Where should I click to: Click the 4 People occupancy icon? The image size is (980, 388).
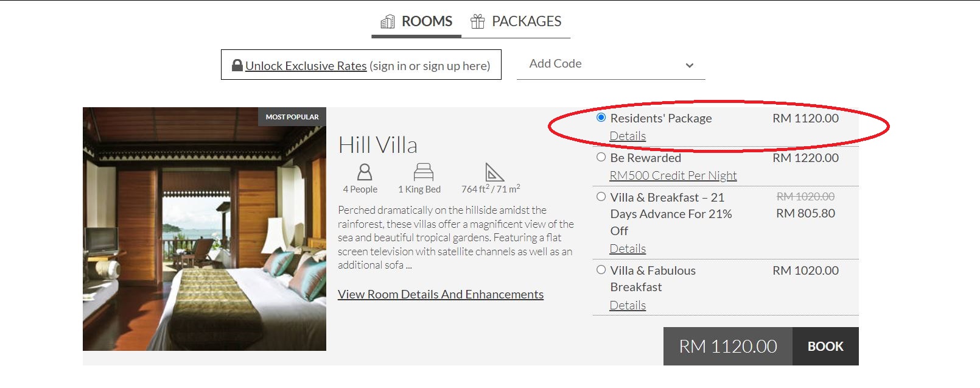365,172
